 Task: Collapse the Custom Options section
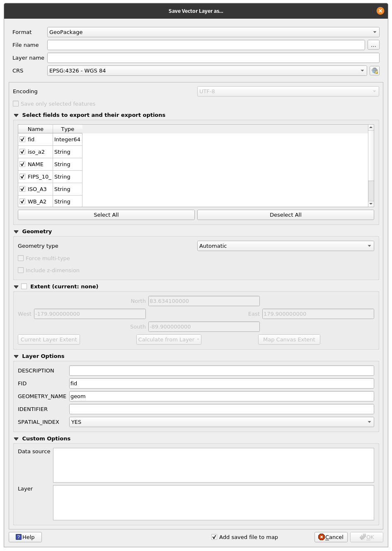(x=16, y=438)
